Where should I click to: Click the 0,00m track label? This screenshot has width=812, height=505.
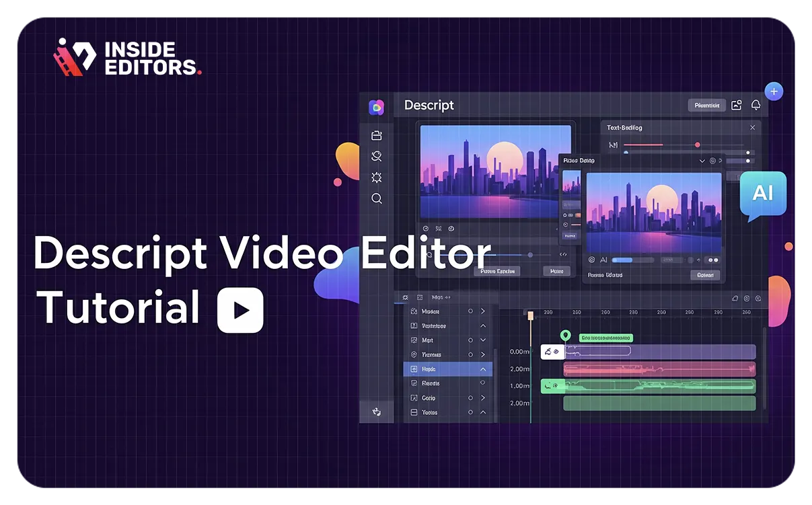pyautogui.click(x=520, y=352)
